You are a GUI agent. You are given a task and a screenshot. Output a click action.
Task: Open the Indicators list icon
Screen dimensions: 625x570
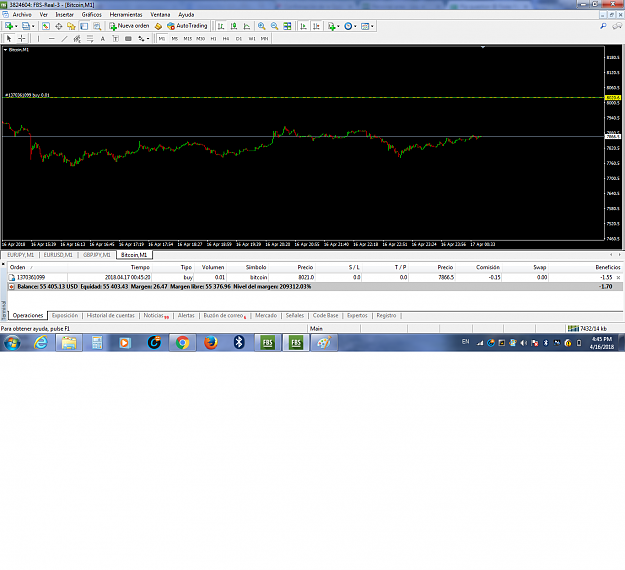(x=331, y=26)
